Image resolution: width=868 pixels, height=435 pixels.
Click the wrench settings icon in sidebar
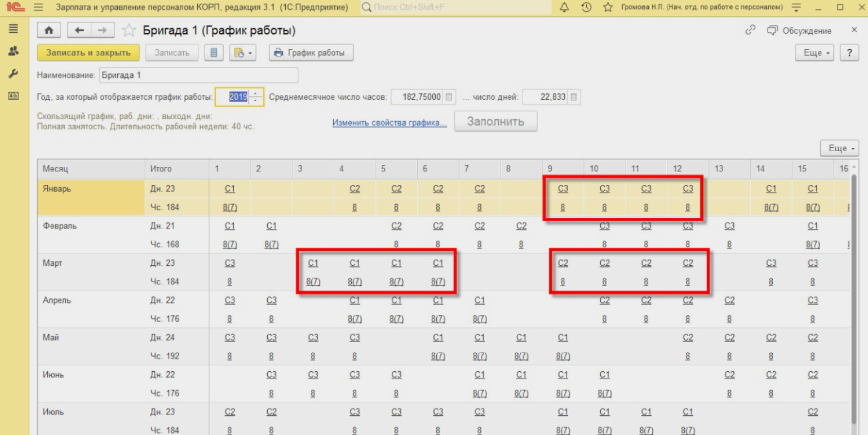tap(14, 74)
